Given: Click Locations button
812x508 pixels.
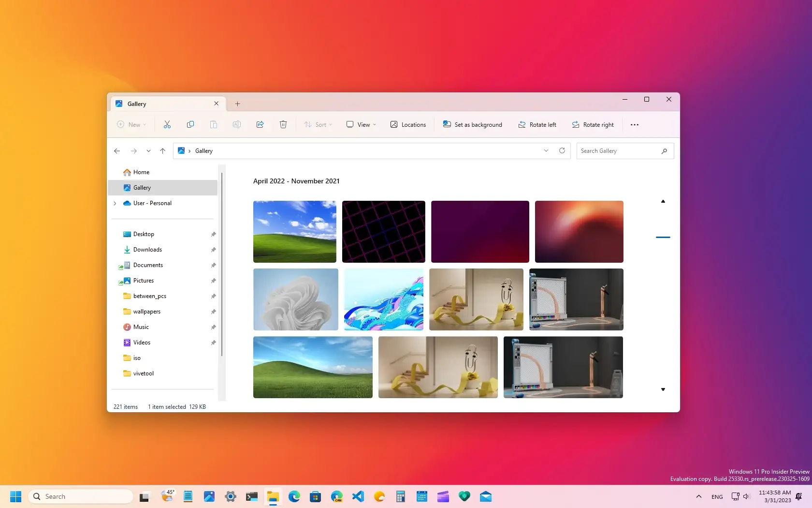Looking at the screenshot, I should [408, 125].
